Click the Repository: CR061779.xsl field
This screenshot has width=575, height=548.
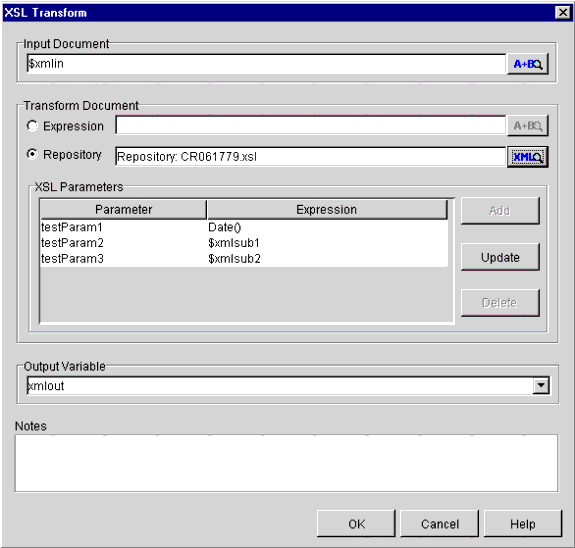311,157
